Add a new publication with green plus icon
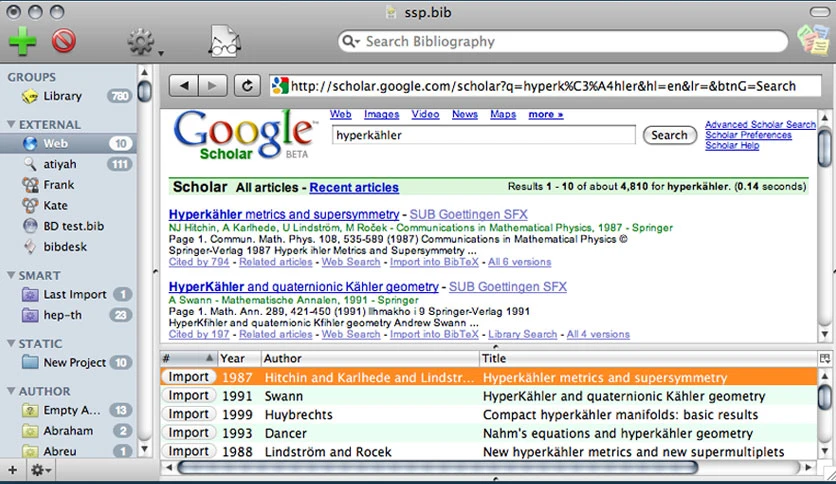836x484 pixels. (x=22, y=41)
